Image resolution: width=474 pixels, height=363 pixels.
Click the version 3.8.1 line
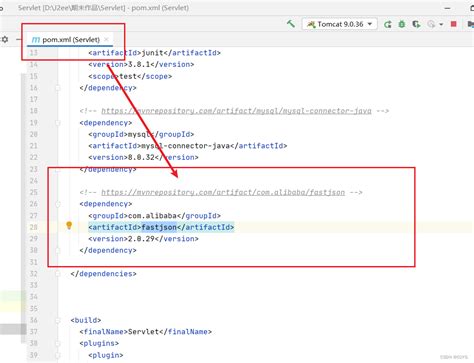pos(141,64)
